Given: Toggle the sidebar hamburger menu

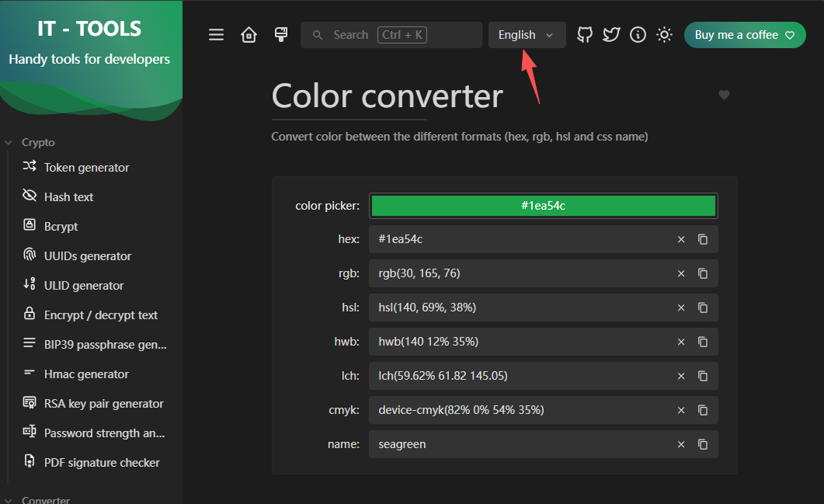Looking at the screenshot, I should (217, 35).
